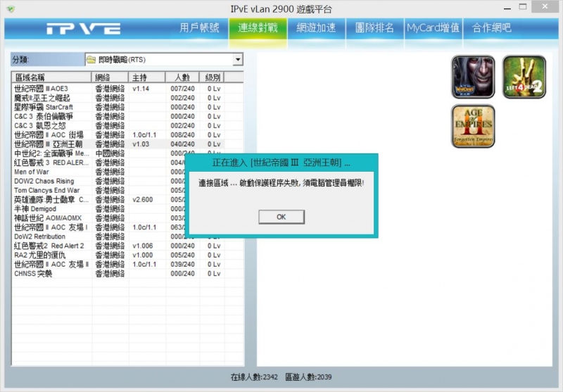Click the 連接區域 error message text
This screenshot has height=392, width=563.
pos(281,183)
